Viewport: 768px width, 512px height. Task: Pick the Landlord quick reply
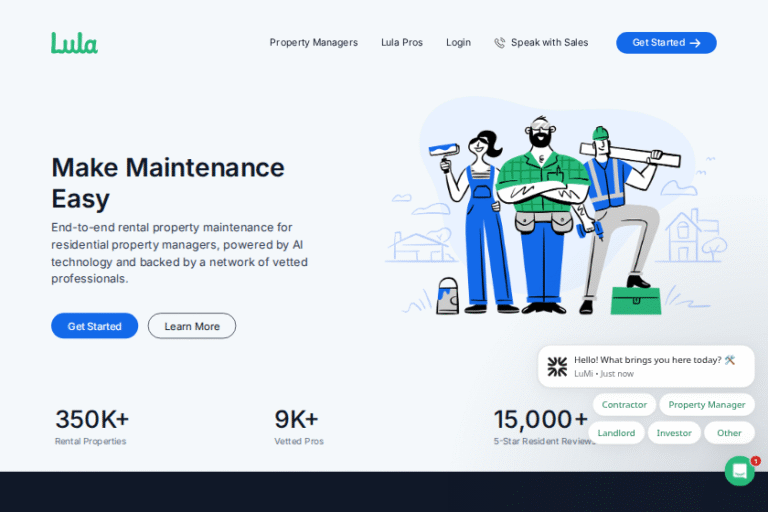[x=616, y=433]
